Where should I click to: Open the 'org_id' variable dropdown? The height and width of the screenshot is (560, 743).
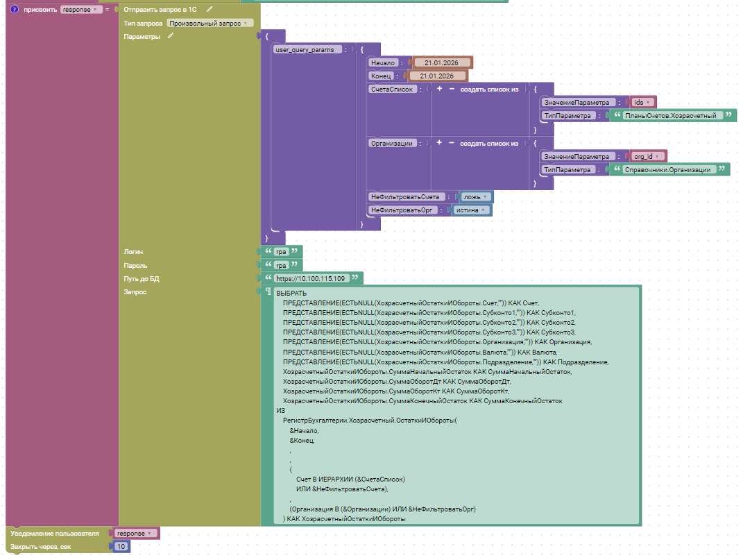(x=647, y=156)
